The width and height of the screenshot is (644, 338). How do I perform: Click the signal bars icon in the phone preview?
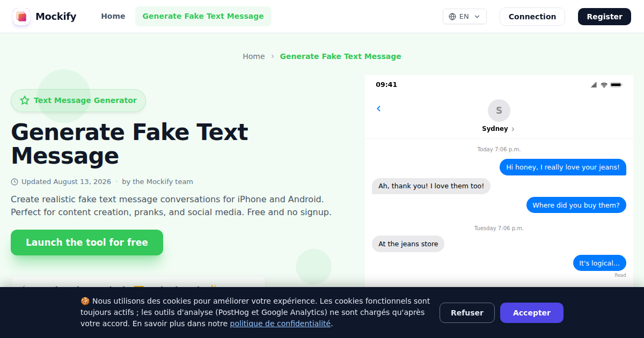(594, 85)
